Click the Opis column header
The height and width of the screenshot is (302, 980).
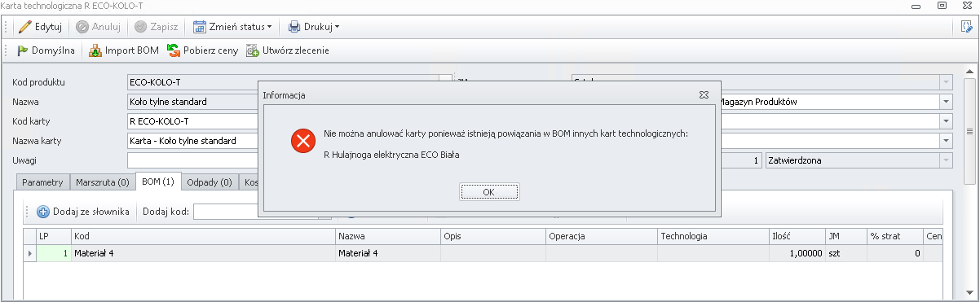pyautogui.click(x=493, y=236)
